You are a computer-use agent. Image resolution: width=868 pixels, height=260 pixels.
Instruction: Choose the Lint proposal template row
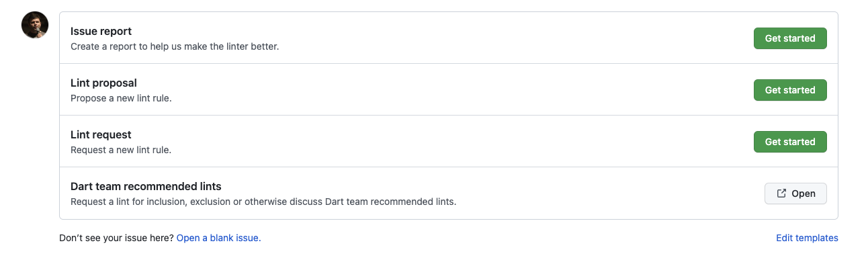tap(449, 90)
